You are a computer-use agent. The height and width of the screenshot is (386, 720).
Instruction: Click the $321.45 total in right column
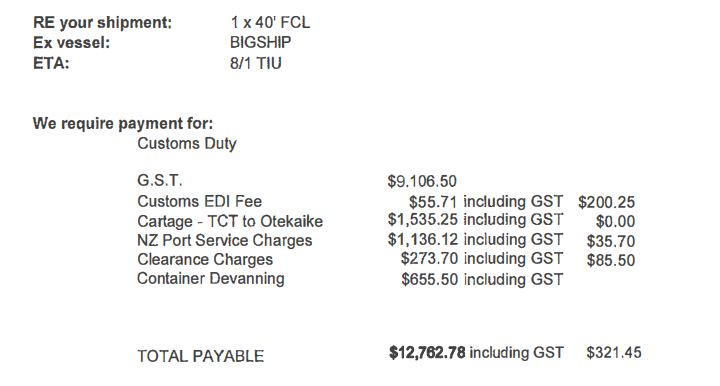click(x=614, y=353)
